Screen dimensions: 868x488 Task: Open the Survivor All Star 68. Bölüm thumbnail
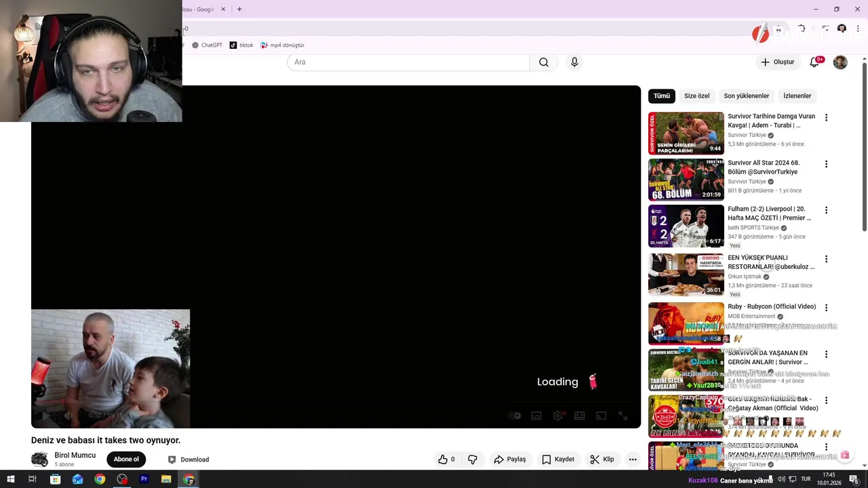[x=686, y=180]
